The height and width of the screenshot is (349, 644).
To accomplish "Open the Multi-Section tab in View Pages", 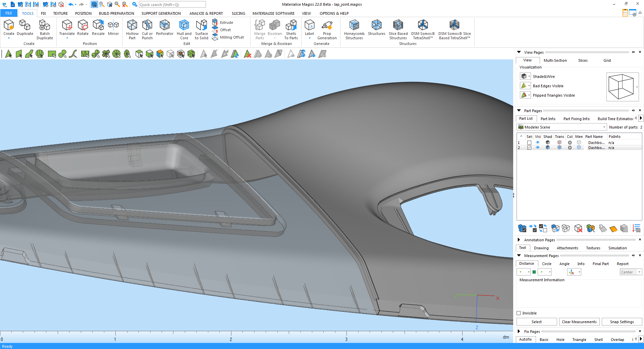I will tap(555, 60).
